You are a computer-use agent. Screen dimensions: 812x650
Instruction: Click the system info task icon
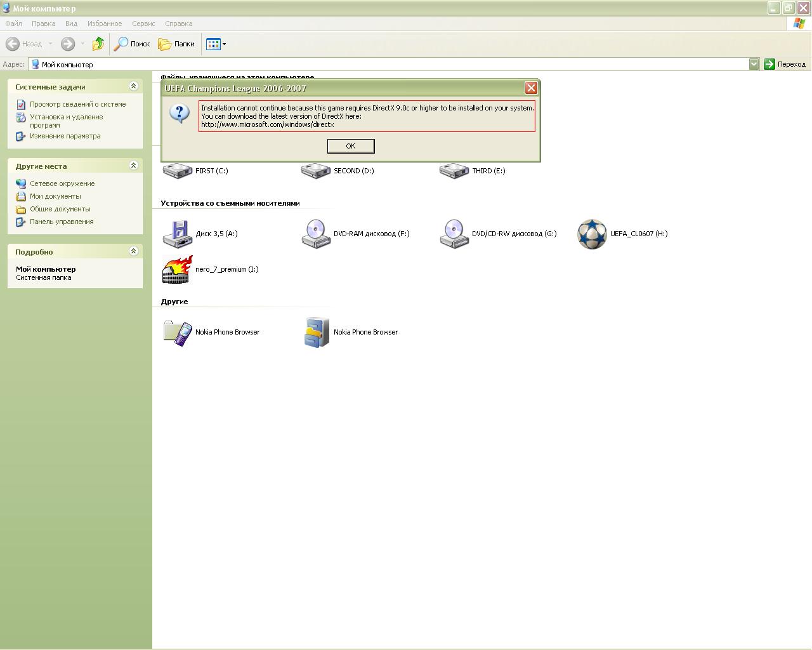tap(21, 104)
